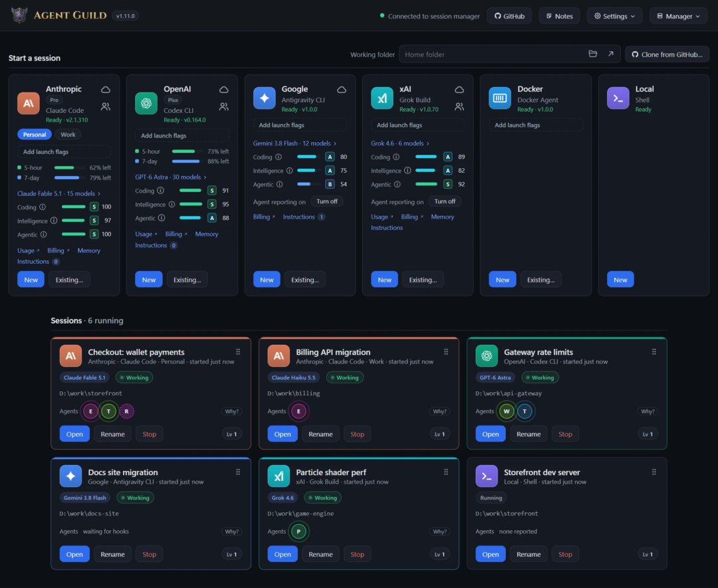
Task: Select the Personal account on Anthropic card
Action: point(35,134)
